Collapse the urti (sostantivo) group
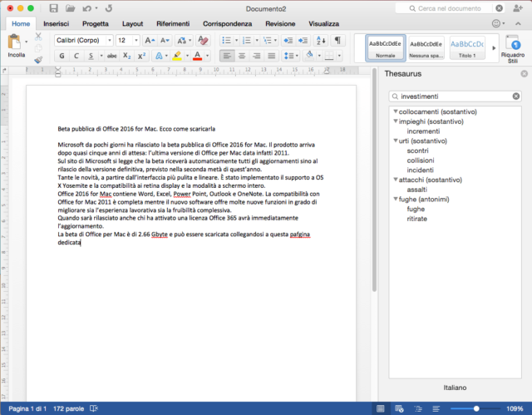 click(396, 141)
